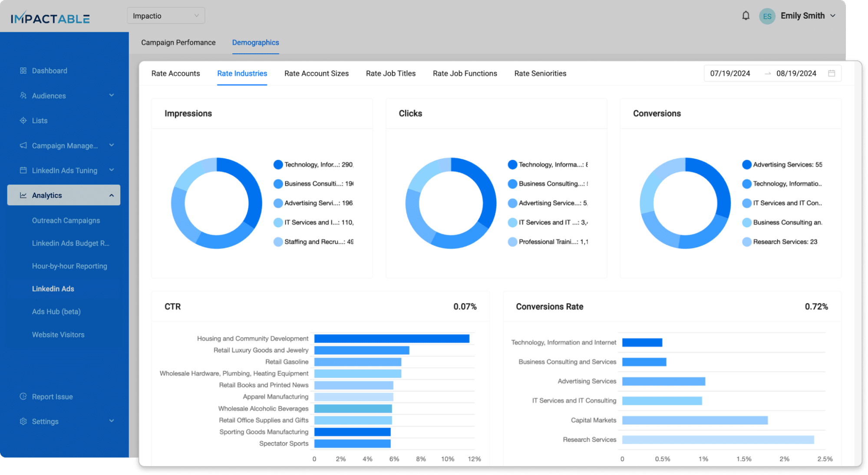
Task: Open the Report Issue clock icon
Action: (x=23, y=396)
